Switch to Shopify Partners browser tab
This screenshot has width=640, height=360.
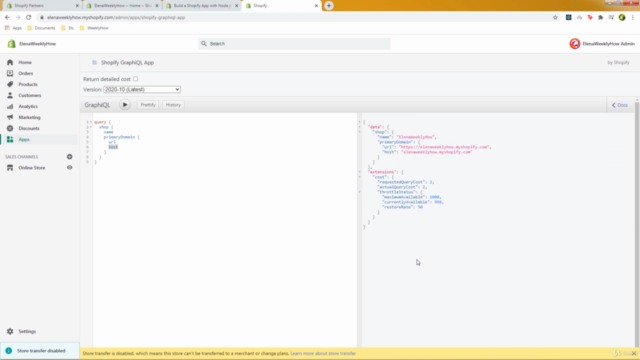coord(41,6)
